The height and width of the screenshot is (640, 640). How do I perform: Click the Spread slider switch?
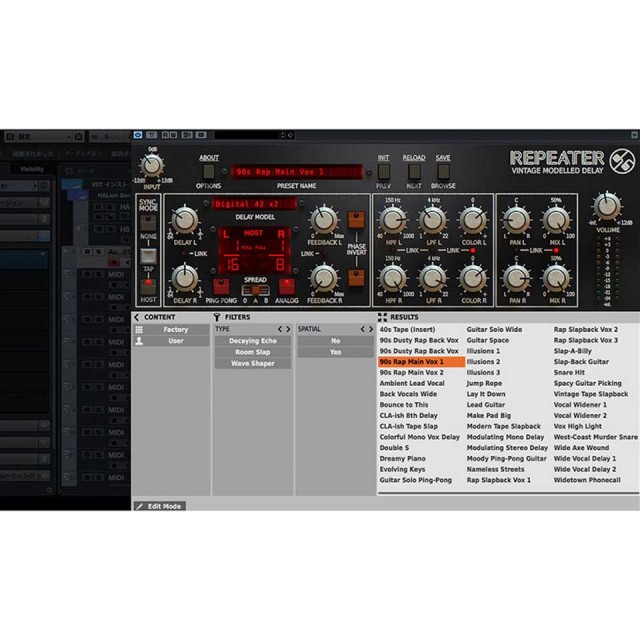255,290
